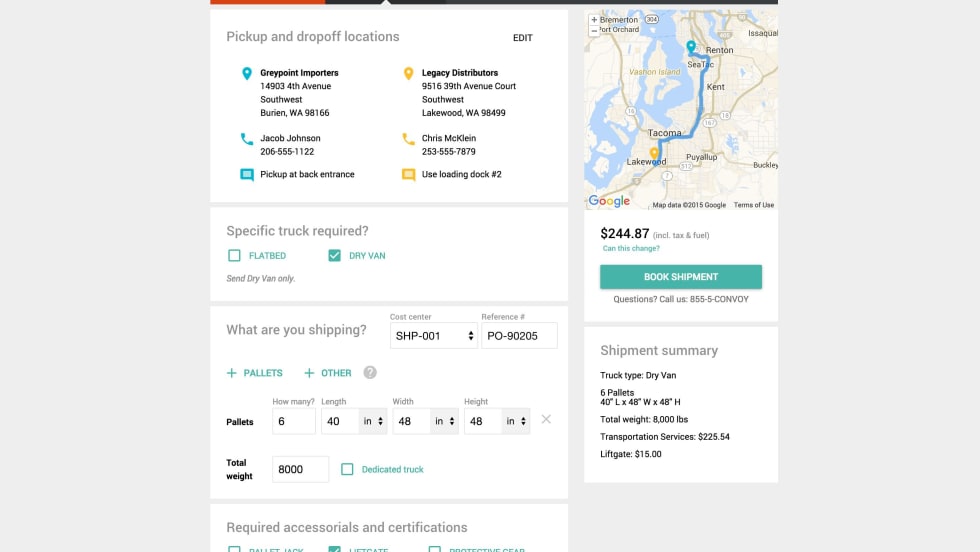
Task: Add pallets with the Pallets button
Action: [x=255, y=373]
